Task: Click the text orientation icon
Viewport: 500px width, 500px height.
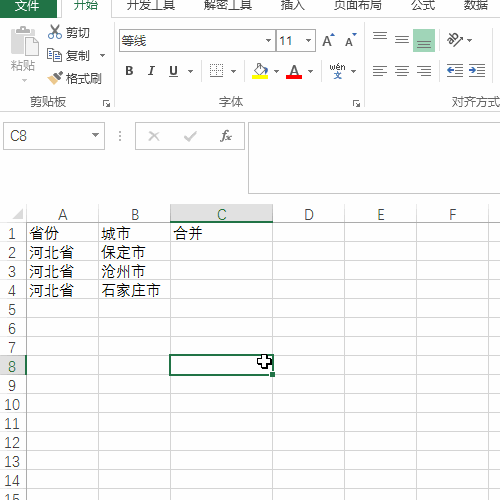Action: [455, 40]
